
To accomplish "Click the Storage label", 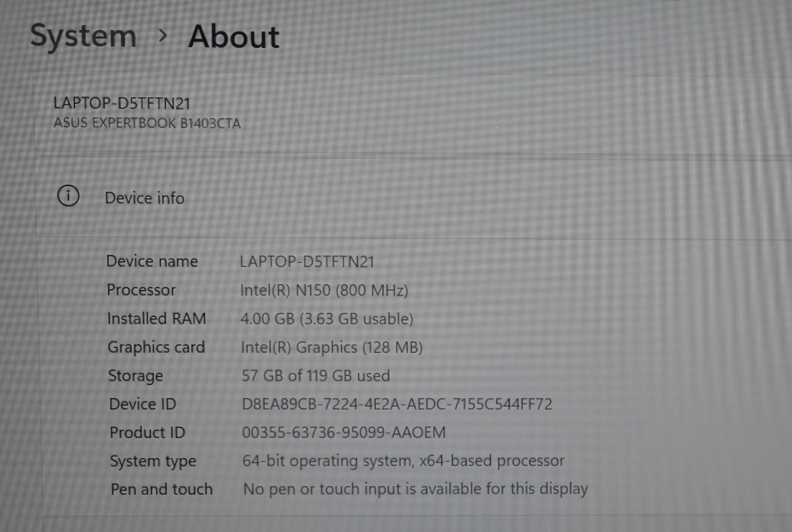I will tap(135, 376).
